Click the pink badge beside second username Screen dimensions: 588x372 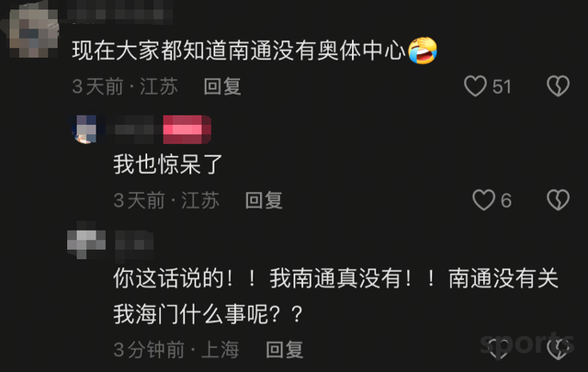tap(187, 130)
